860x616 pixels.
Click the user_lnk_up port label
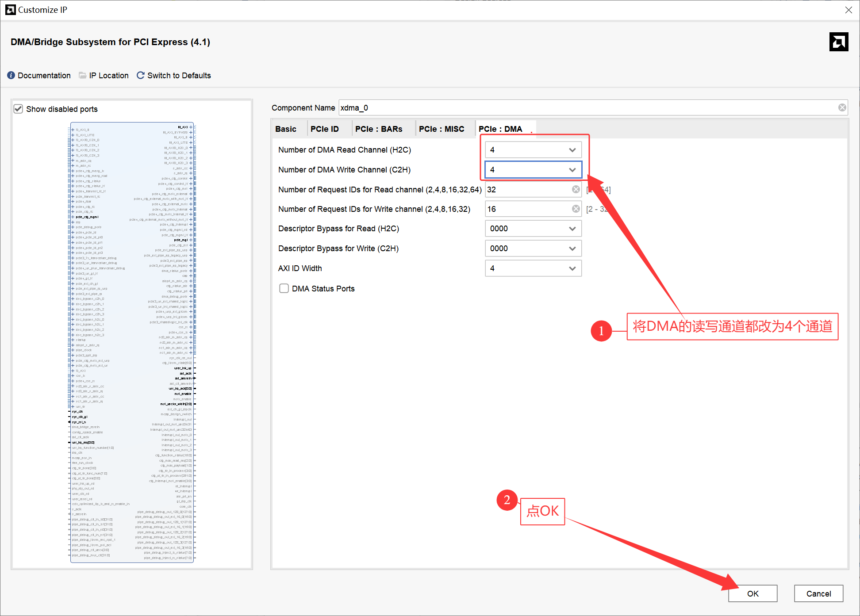tap(183, 368)
